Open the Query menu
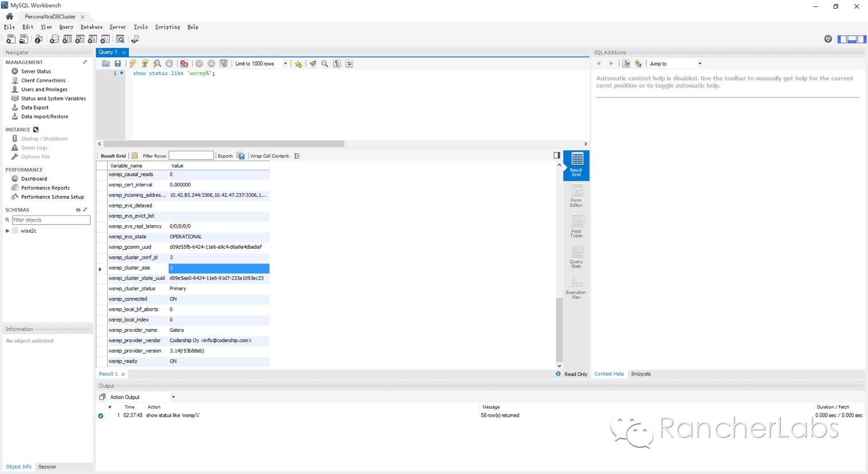 [66, 27]
